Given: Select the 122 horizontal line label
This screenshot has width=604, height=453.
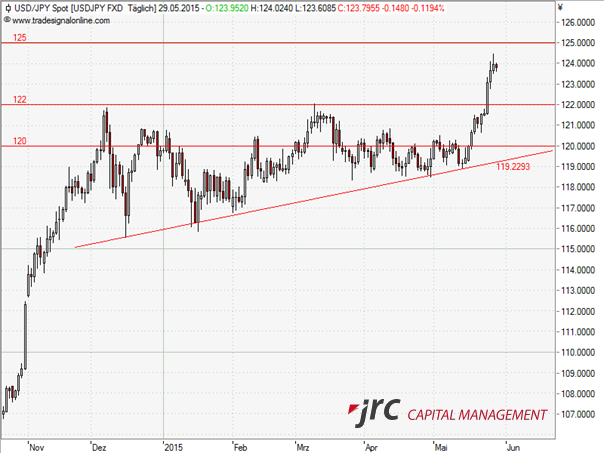Looking at the screenshot, I should 19,99.
